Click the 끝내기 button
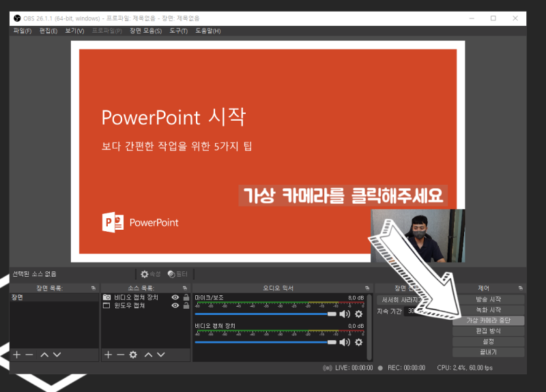The image size is (546, 392). (488, 352)
